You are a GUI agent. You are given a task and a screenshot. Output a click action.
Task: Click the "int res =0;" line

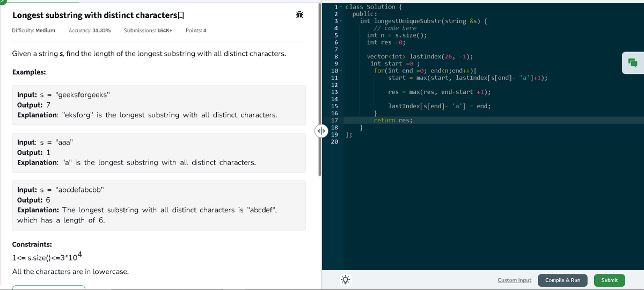pyautogui.click(x=385, y=42)
